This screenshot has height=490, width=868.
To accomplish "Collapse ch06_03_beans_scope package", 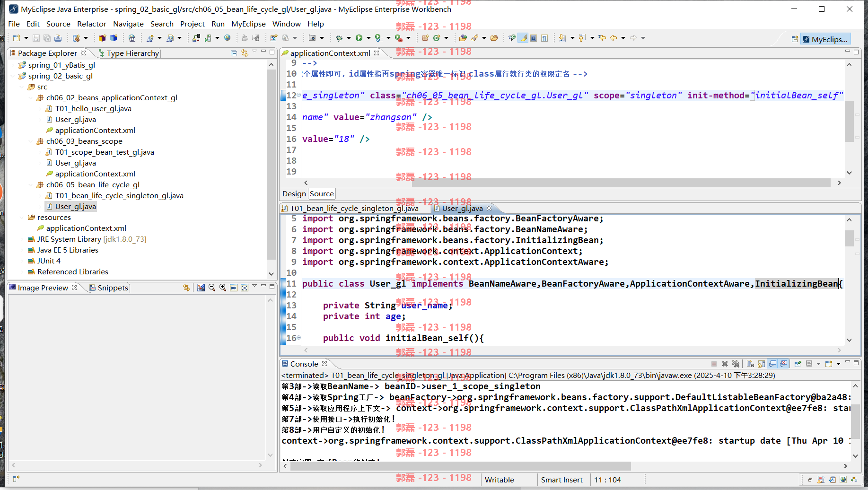I will [31, 141].
